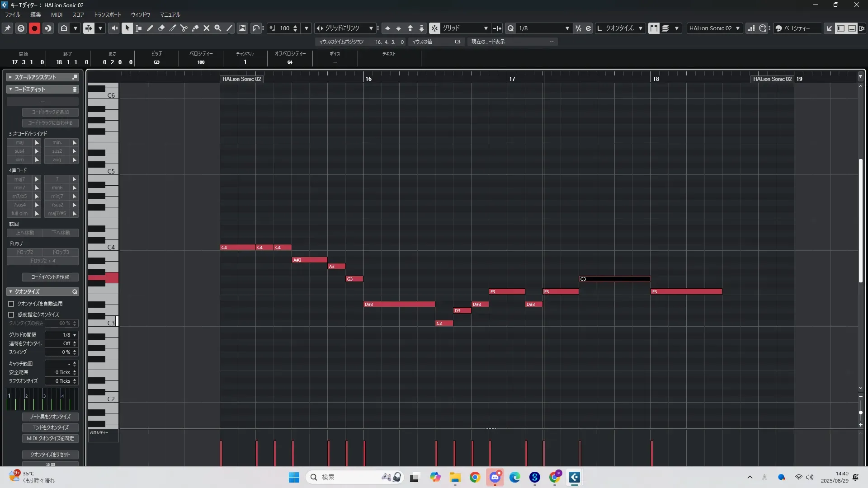Click the ノート長をクオンタイズ button

50,417
